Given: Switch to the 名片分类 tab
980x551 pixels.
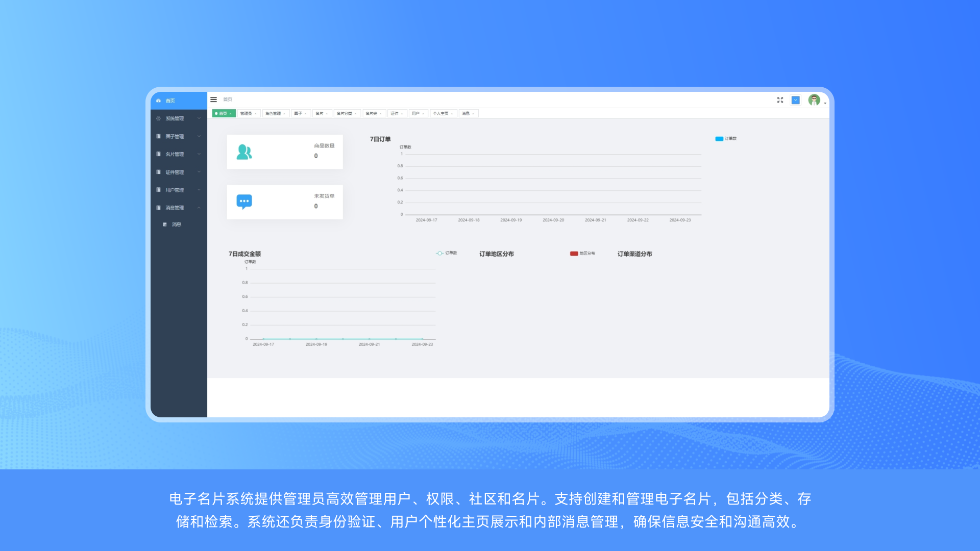Looking at the screenshot, I should tap(344, 114).
